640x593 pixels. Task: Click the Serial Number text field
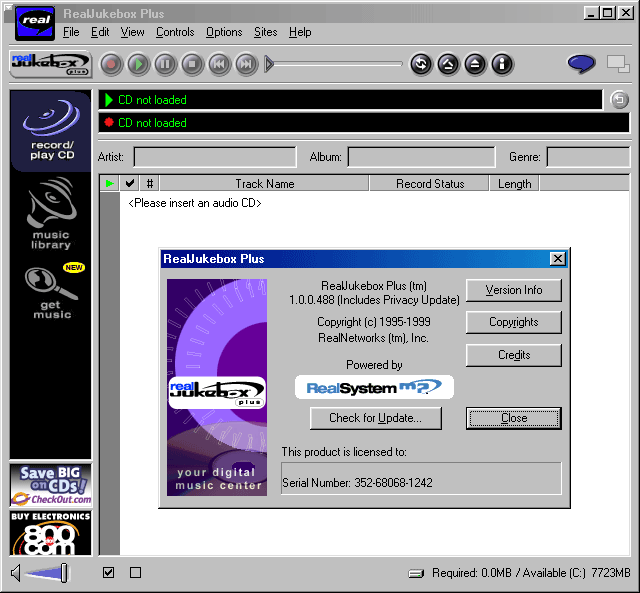tap(421, 478)
